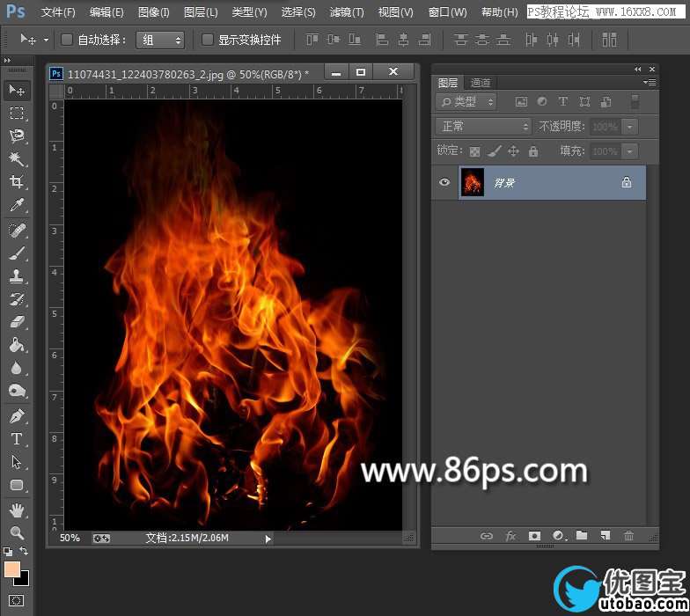Toggle shape layer filter
This screenshot has width=690, height=616.
(x=584, y=102)
